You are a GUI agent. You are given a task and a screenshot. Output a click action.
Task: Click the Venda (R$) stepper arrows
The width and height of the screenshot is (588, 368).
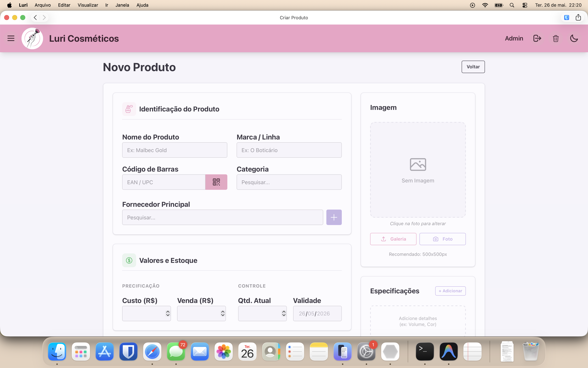point(223,314)
